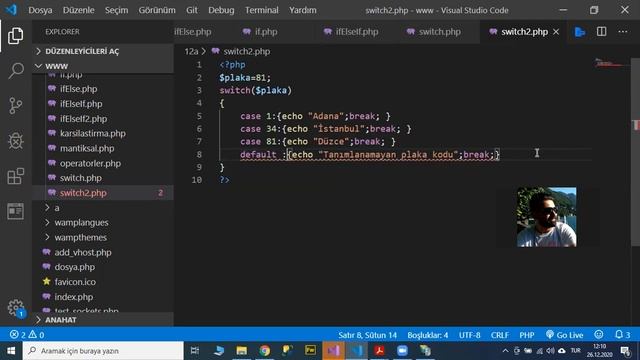Click the breadcrumb chevron after 12a
The image size is (640, 360).
click(x=203, y=51)
